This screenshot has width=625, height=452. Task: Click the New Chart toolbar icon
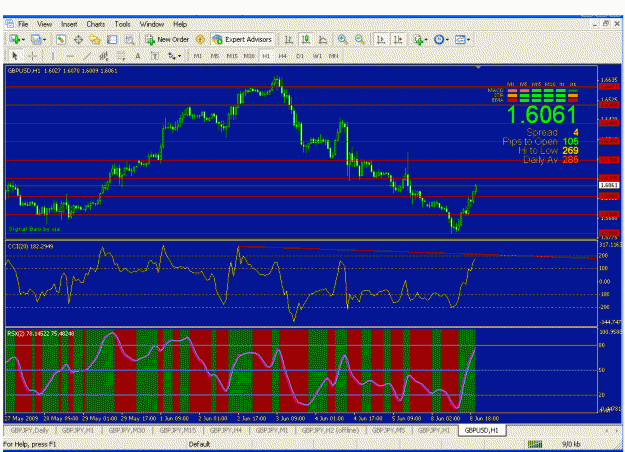click(x=15, y=39)
